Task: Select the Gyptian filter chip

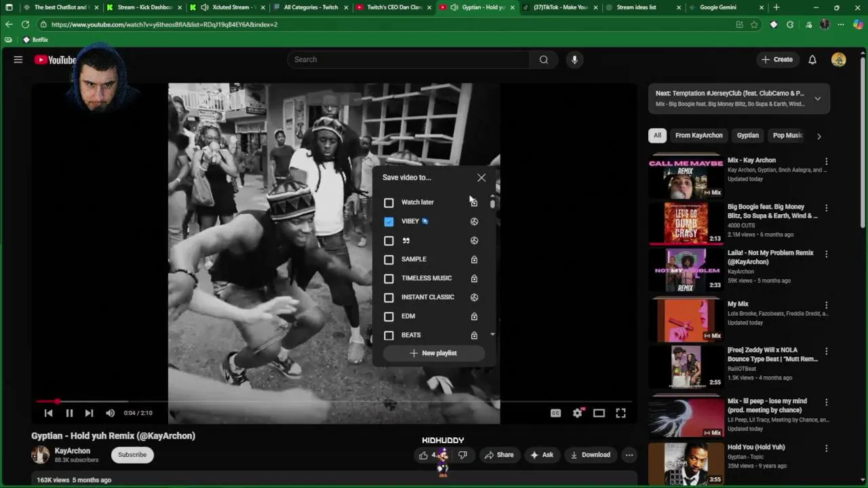Action: tap(747, 136)
